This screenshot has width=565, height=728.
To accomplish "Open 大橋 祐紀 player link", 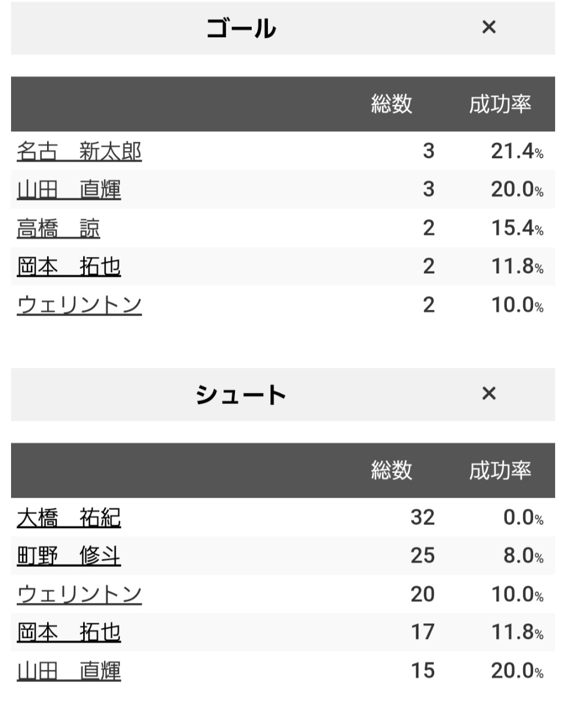I will 69,518.
